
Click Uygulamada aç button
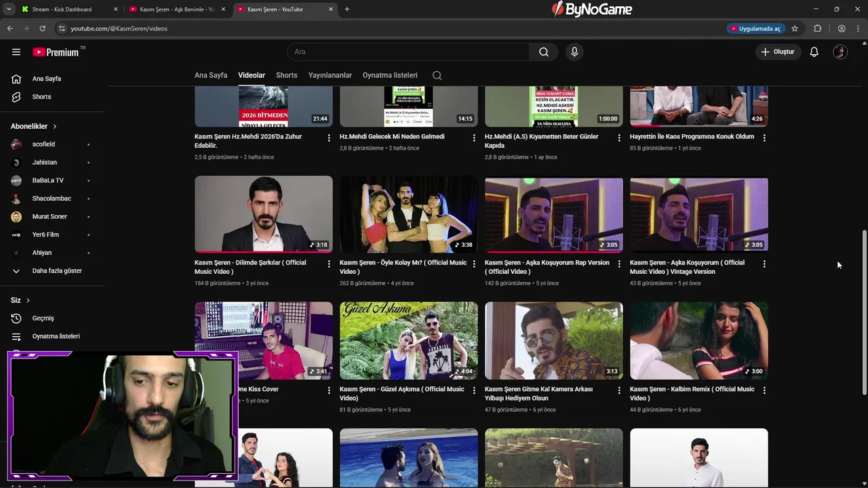[755, 28]
